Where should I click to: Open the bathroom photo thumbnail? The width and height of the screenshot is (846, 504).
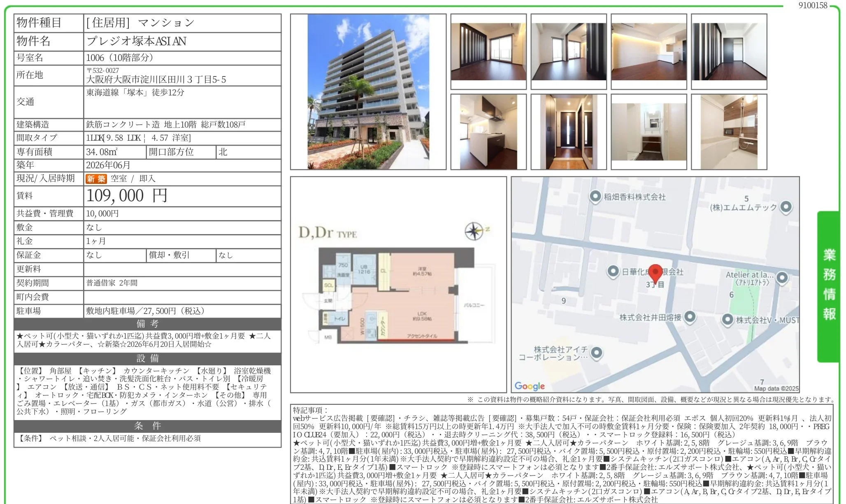(x=729, y=132)
